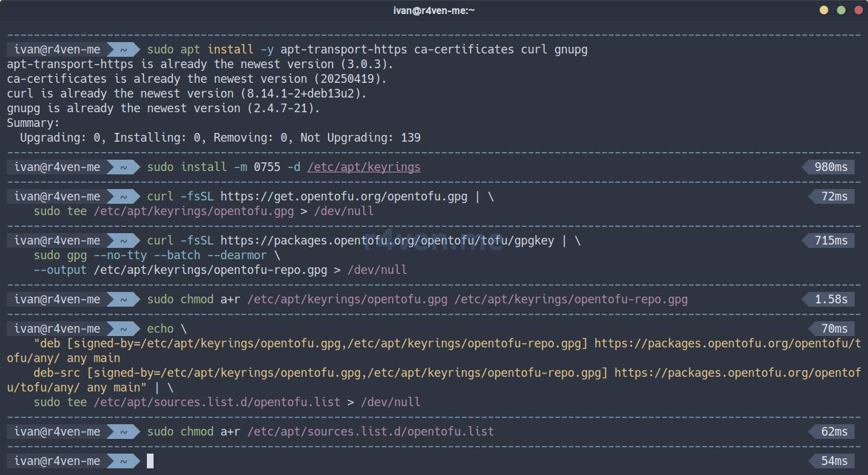The width and height of the screenshot is (868, 475).
Task: Click the underlined /etc/apt/keyrings path
Action: tap(363, 167)
